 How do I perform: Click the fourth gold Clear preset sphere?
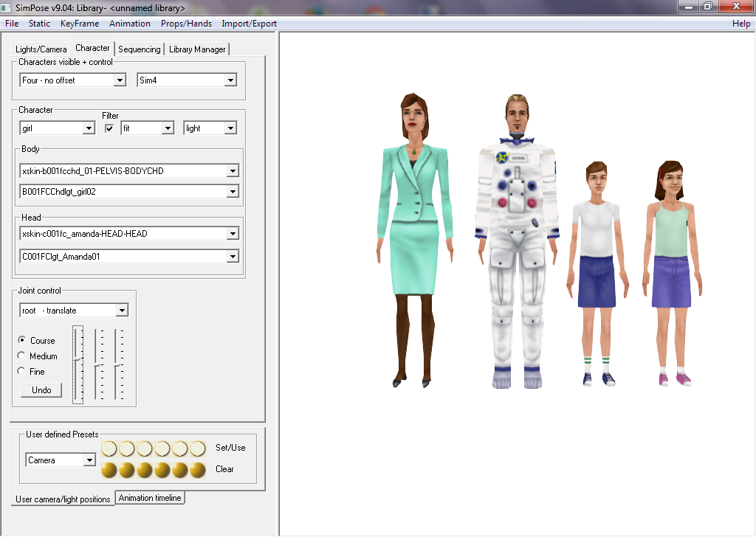(x=162, y=470)
